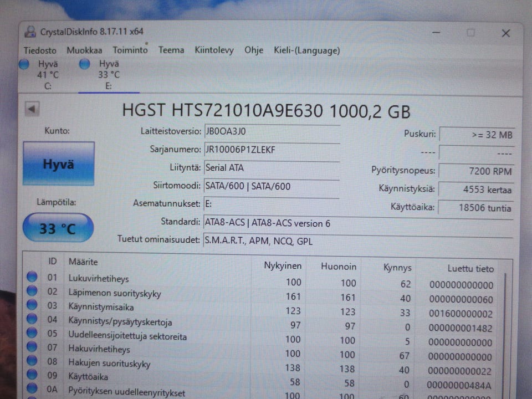Viewport: 532px width, 399px height.
Task: Click the ID column header
Action: pyautogui.click(x=52, y=261)
